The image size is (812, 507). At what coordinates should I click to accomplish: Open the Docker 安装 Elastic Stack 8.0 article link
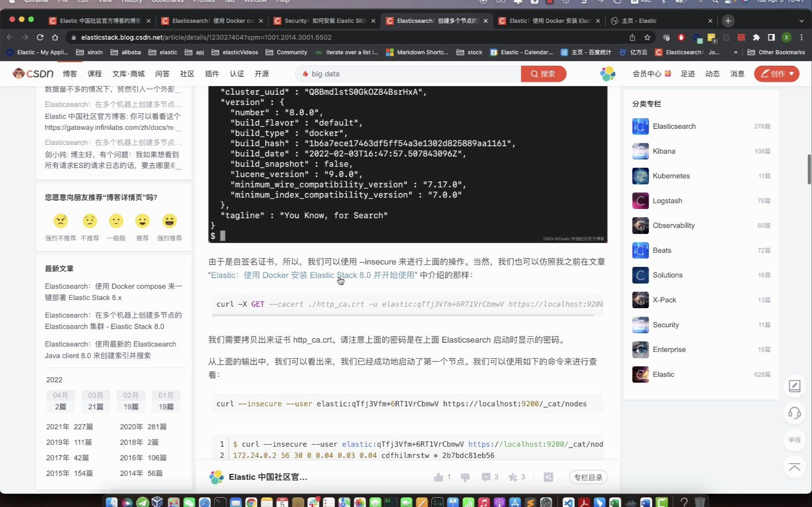pos(313,275)
